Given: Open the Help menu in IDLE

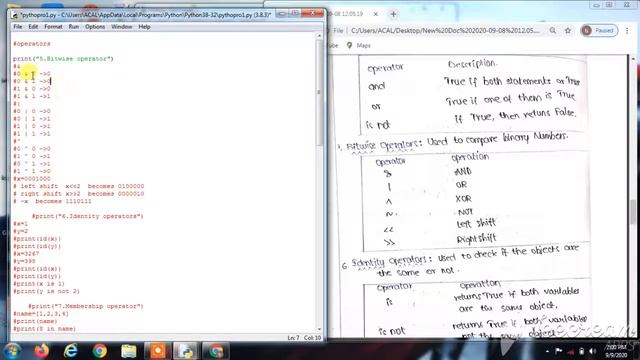Looking at the screenshot, I should [x=144, y=27].
